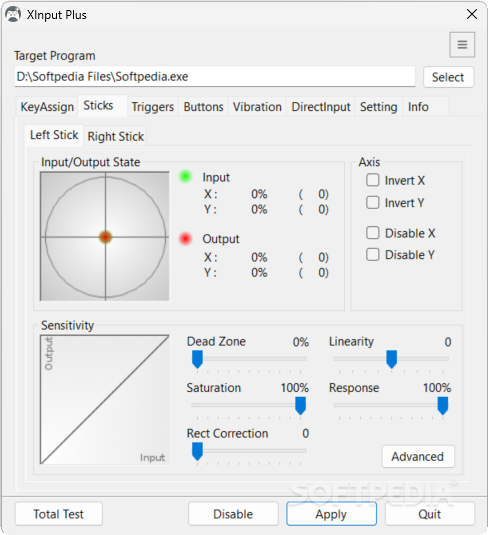Quit the application
The height and width of the screenshot is (535, 488).
tap(430, 514)
